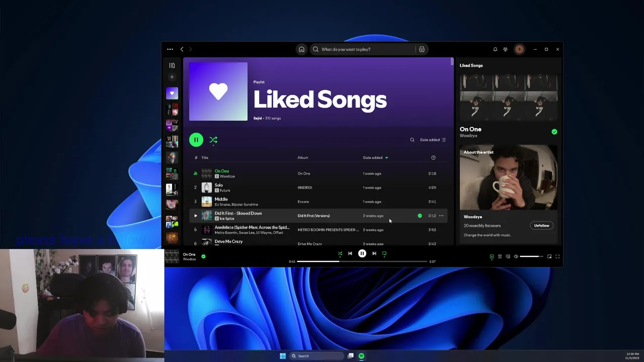Mute with the volume speaker icon
This screenshot has height=362, width=644.
tap(516, 256)
